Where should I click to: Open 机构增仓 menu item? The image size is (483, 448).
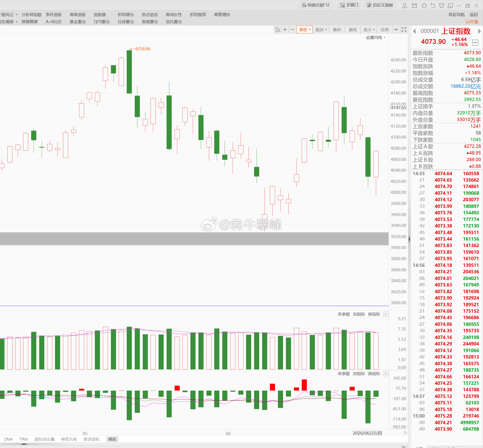[126, 14]
